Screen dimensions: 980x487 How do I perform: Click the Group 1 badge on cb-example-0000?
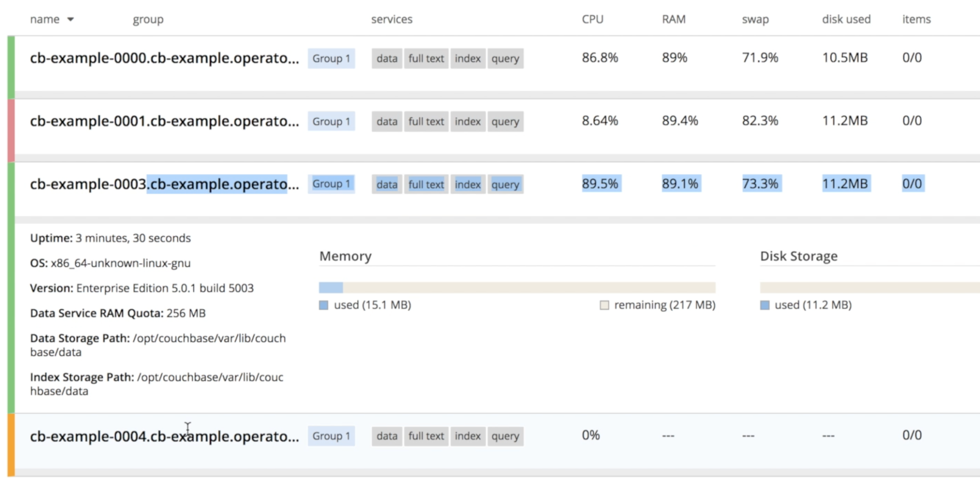(332, 58)
